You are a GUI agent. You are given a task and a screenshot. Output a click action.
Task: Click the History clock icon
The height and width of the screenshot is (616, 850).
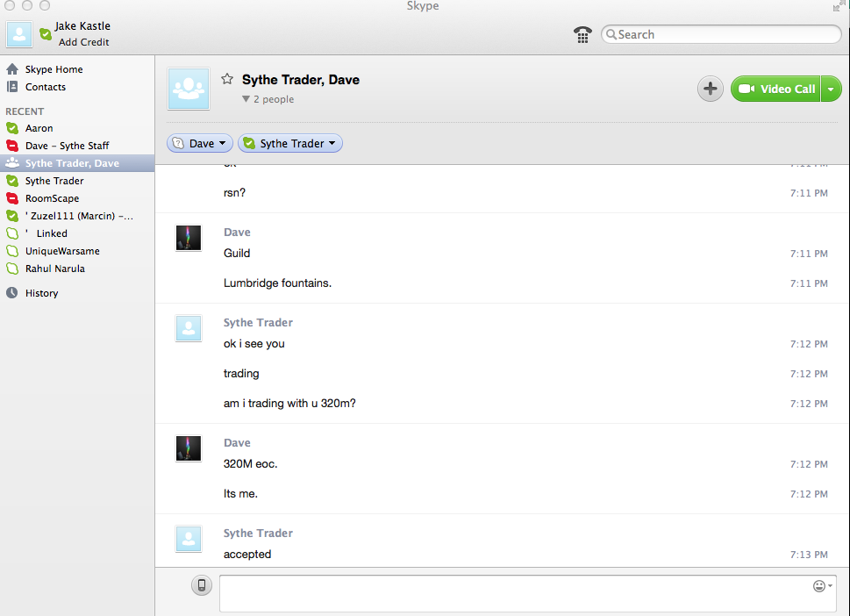click(x=12, y=293)
